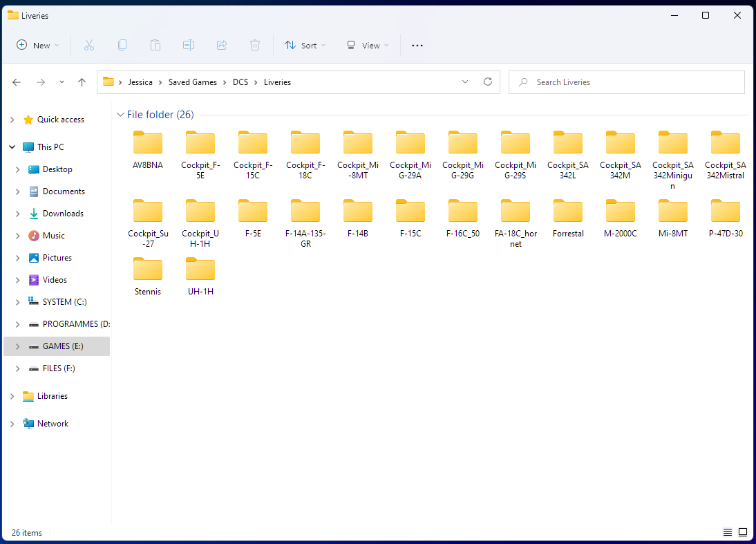The width and height of the screenshot is (756, 544).
Task: Switch to large thumbnails view
Action: 743,532
